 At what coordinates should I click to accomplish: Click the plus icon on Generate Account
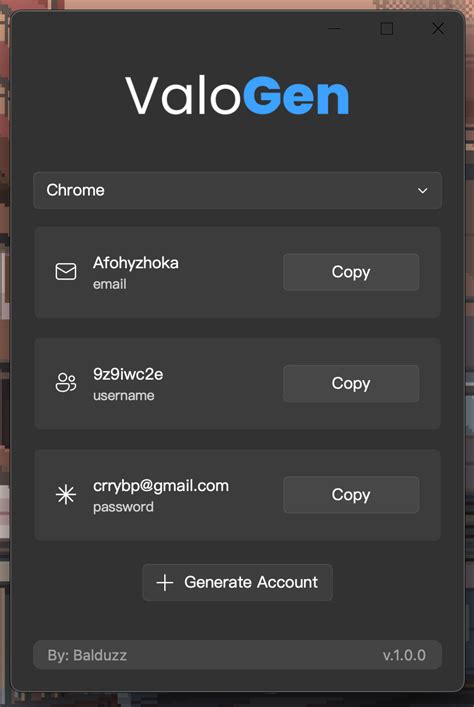tap(165, 583)
